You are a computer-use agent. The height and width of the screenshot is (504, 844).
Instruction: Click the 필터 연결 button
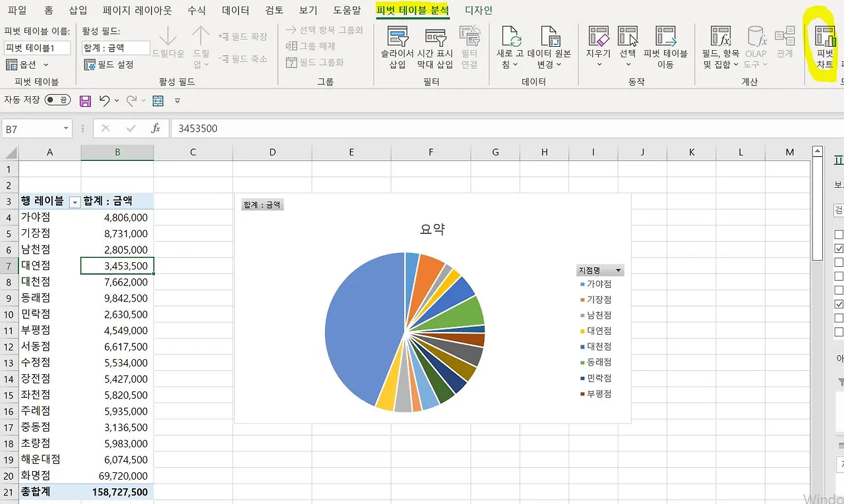pos(469,47)
